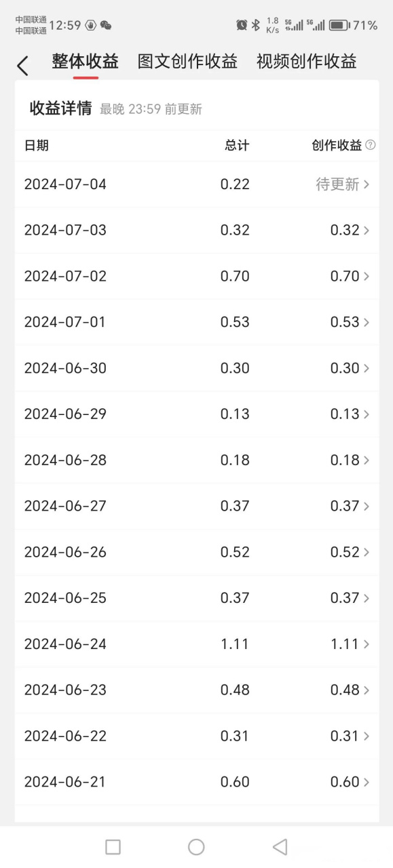The image size is (393, 868).
Task: Tap the WeChat notification icon in status bar
Action: 106,25
